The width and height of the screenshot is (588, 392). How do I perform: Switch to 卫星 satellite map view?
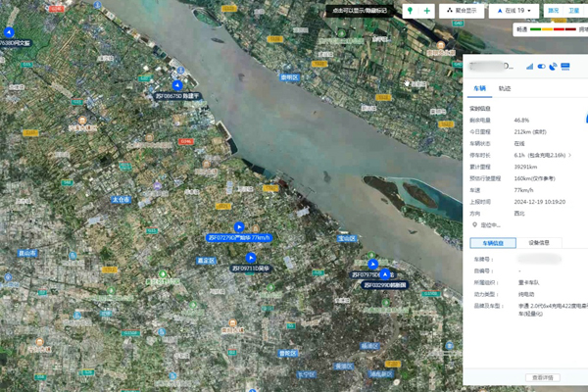click(x=574, y=11)
